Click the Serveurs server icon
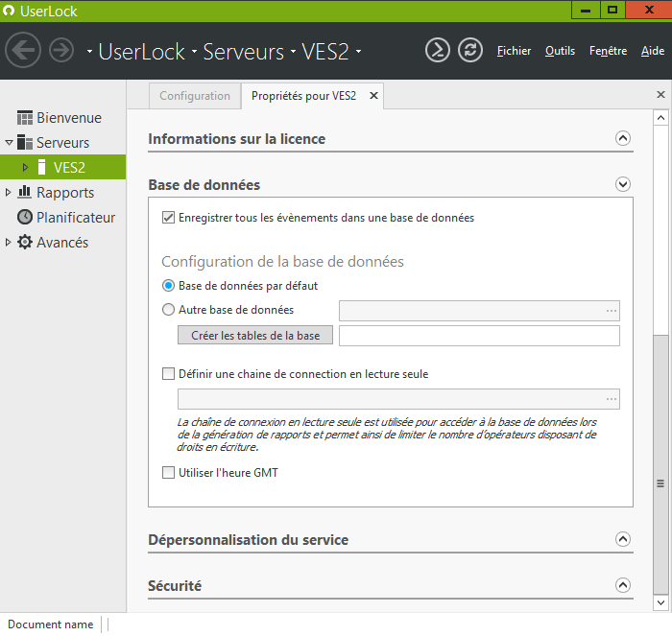Image resolution: width=672 pixels, height=636 pixels. [x=25, y=142]
